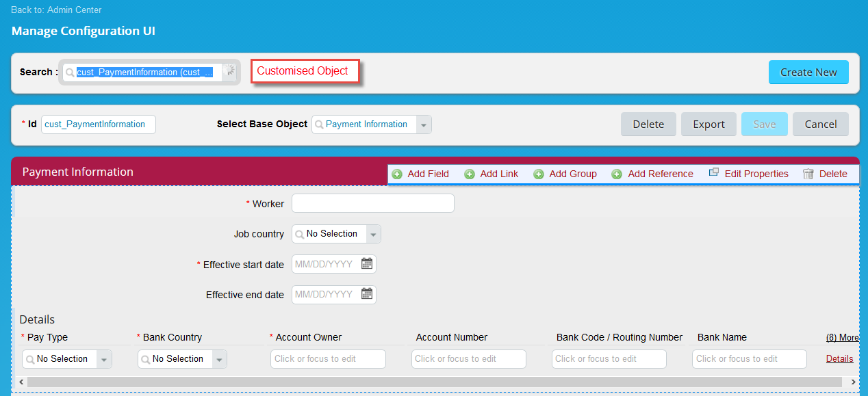Viewport: 868px width, 396px height.
Task: Expand the Select Base Object dropdown
Action: click(x=424, y=124)
